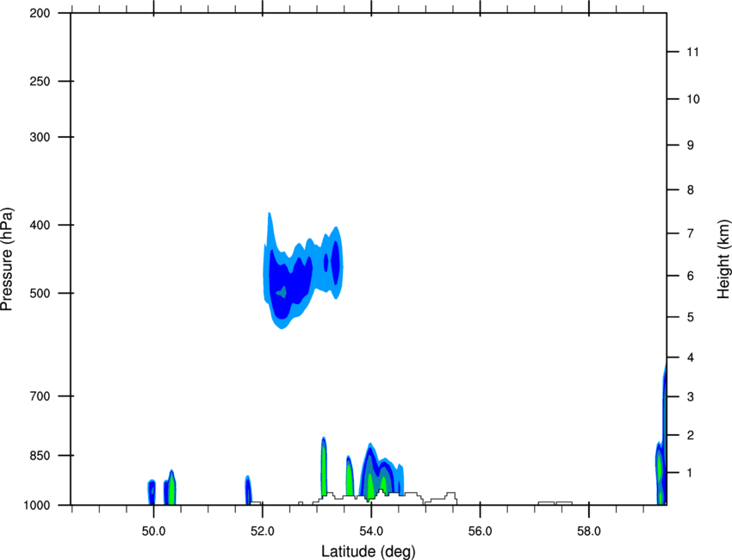The height and width of the screenshot is (560, 732).
Task: Click the 54.0 latitude tick label
Action: [x=372, y=532]
